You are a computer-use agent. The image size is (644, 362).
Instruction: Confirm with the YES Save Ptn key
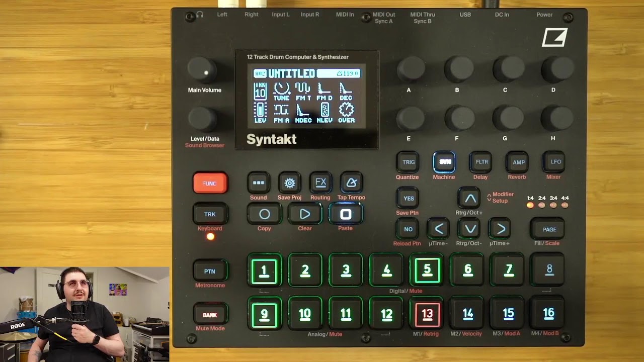tap(408, 199)
